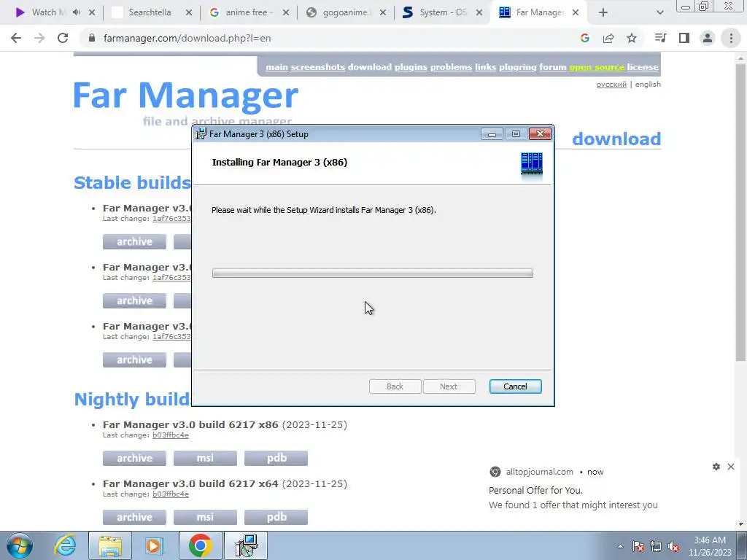The width and height of the screenshot is (747, 560).
Task: Open the first b03ffbc4e last change link
Action: tap(171, 435)
